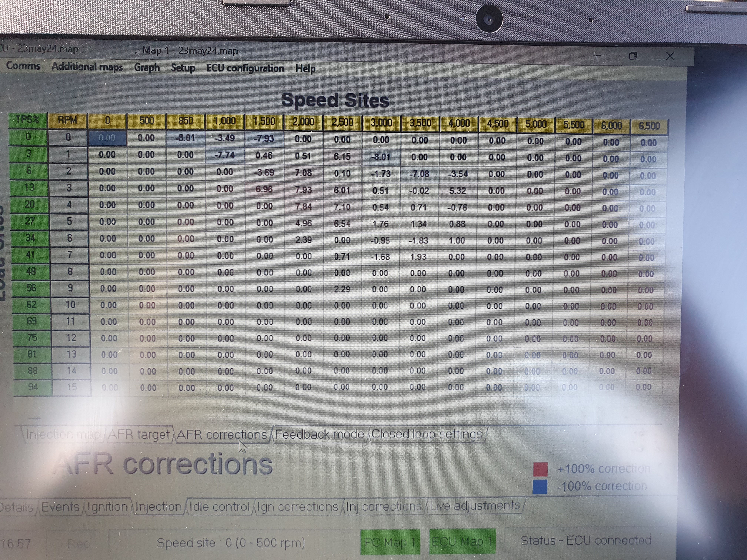Screen dimensions: 747x560
Task: Select the -7.74 cell in TPS 3 row
Action: point(225,155)
